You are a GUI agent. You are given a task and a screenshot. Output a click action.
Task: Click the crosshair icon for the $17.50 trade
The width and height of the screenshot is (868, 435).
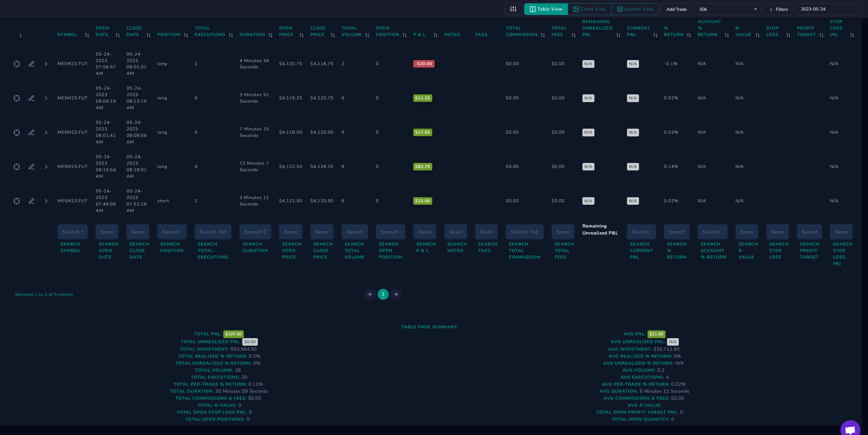[x=17, y=132]
